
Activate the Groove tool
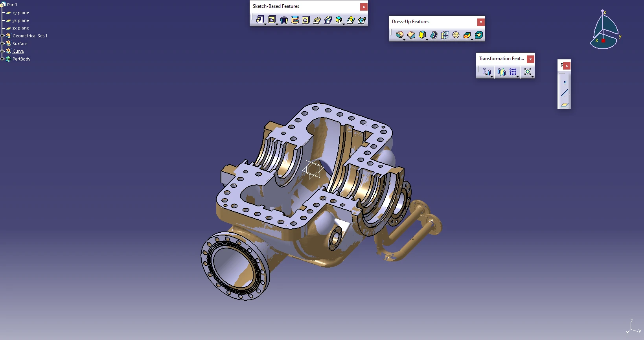294,20
